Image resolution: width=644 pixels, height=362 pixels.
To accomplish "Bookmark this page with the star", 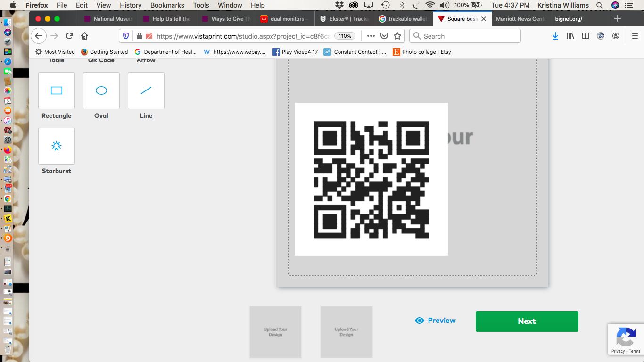I will point(397,36).
